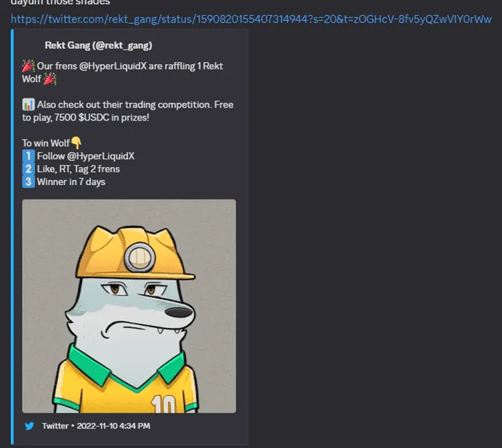Click the 'Winner in 7 days' line
The width and height of the screenshot is (502, 448).
[71, 182]
